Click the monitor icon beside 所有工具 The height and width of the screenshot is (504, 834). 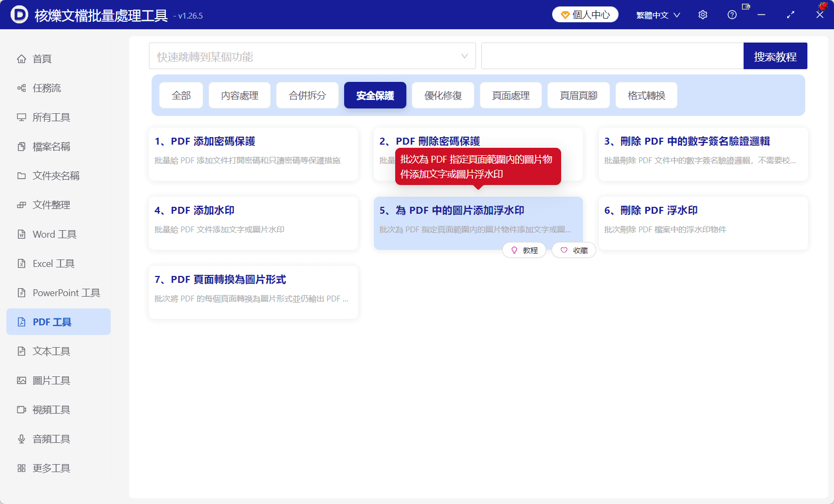pyautogui.click(x=21, y=117)
